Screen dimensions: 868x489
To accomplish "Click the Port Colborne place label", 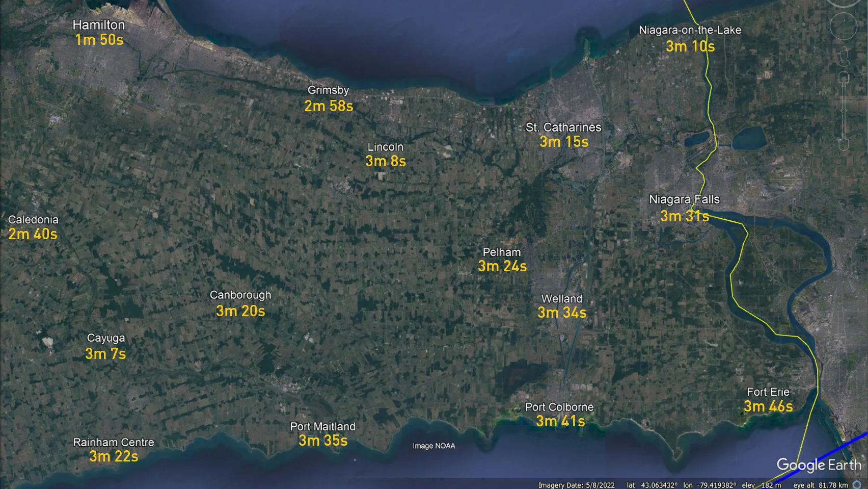I will tap(559, 407).
